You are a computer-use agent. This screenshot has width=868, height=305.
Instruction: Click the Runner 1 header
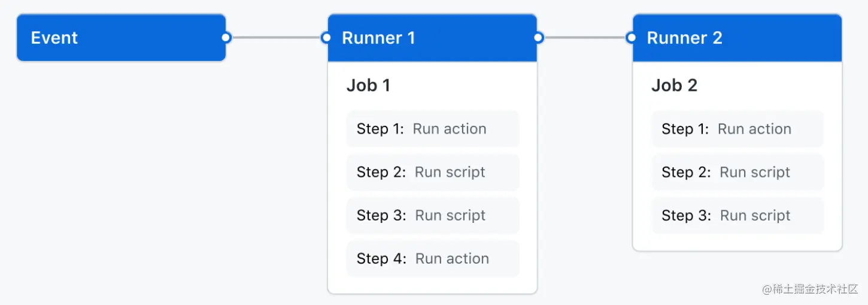431,38
